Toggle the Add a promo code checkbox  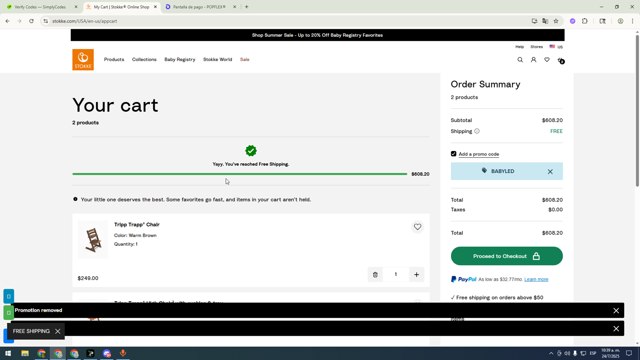click(453, 154)
